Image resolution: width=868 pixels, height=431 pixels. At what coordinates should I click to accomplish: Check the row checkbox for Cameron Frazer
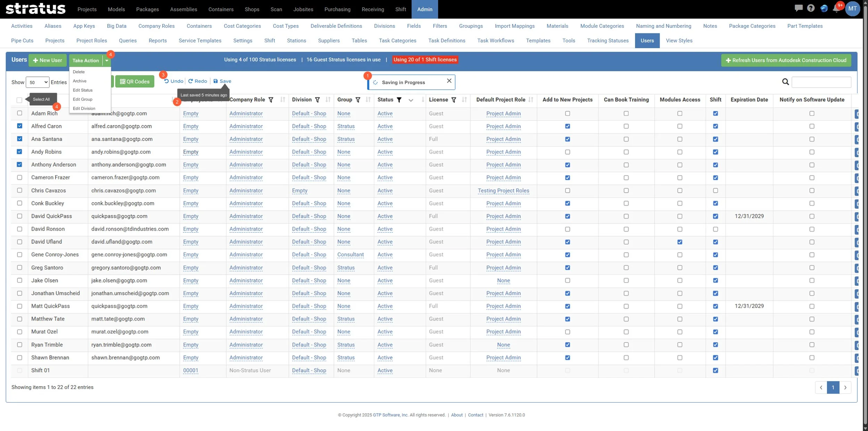tap(19, 177)
